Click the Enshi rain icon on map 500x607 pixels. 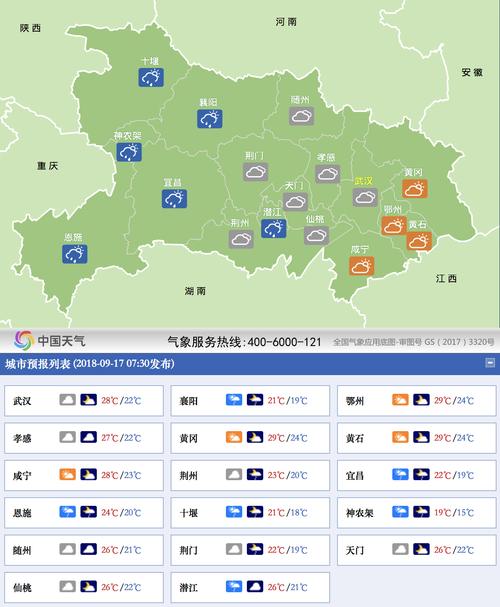point(75,254)
